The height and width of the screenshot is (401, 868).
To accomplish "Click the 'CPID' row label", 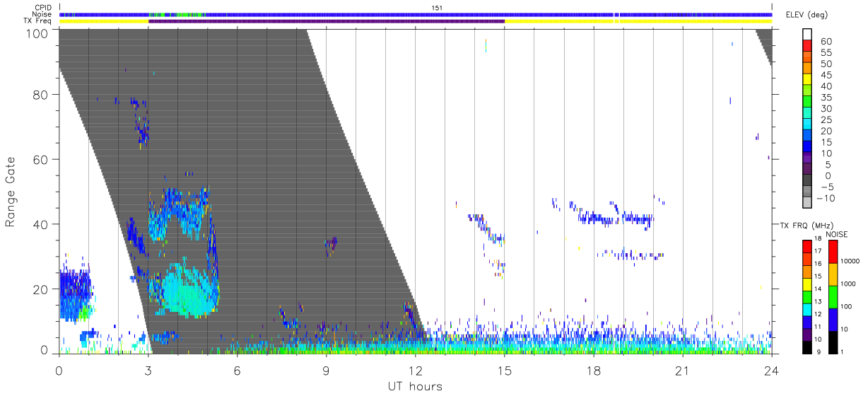I will pyautogui.click(x=43, y=8).
